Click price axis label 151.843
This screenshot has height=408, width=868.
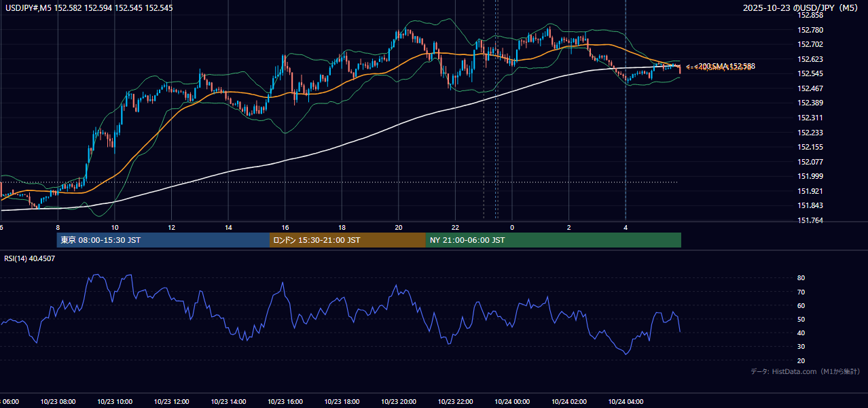[x=810, y=206]
